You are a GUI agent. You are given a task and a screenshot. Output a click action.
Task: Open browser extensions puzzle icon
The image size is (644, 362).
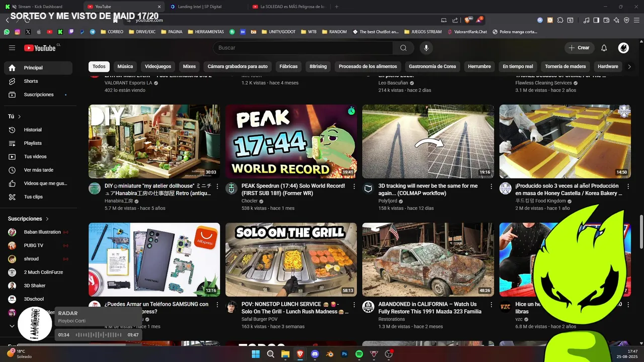pyautogui.click(x=560, y=20)
